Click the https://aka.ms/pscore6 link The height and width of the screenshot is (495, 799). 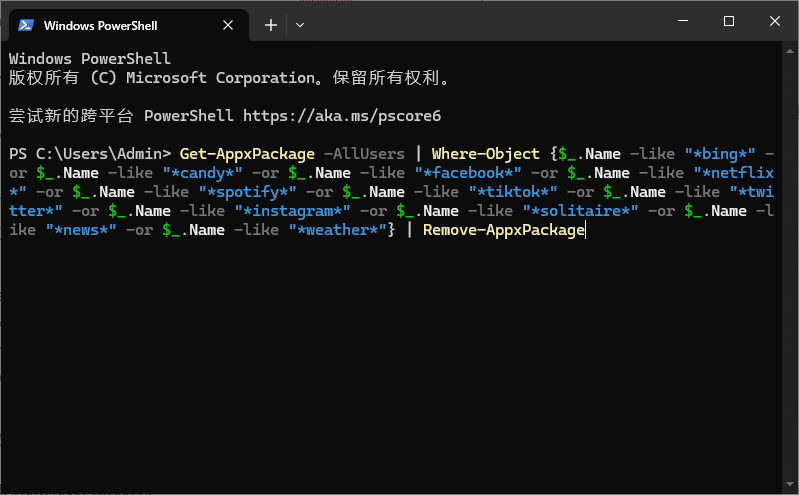point(342,116)
